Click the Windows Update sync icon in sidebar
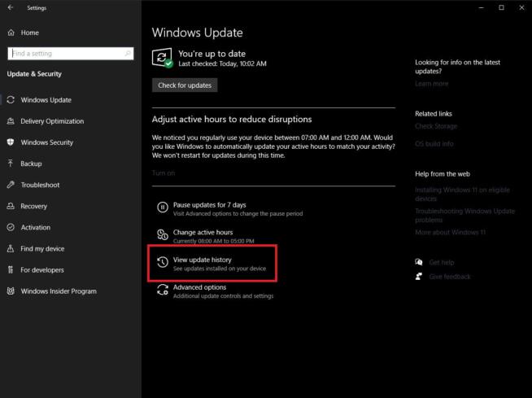Viewport: 532px width, 398px height. point(11,100)
